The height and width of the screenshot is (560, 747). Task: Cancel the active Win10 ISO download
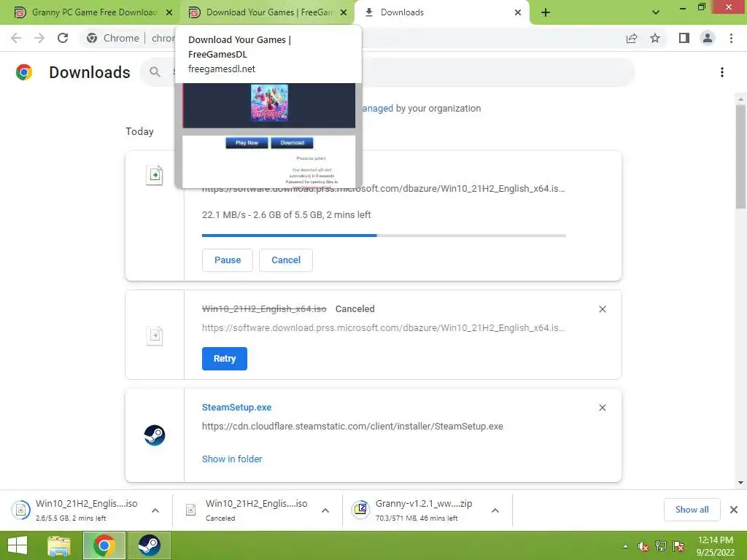pyautogui.click(x=286, y=260)
